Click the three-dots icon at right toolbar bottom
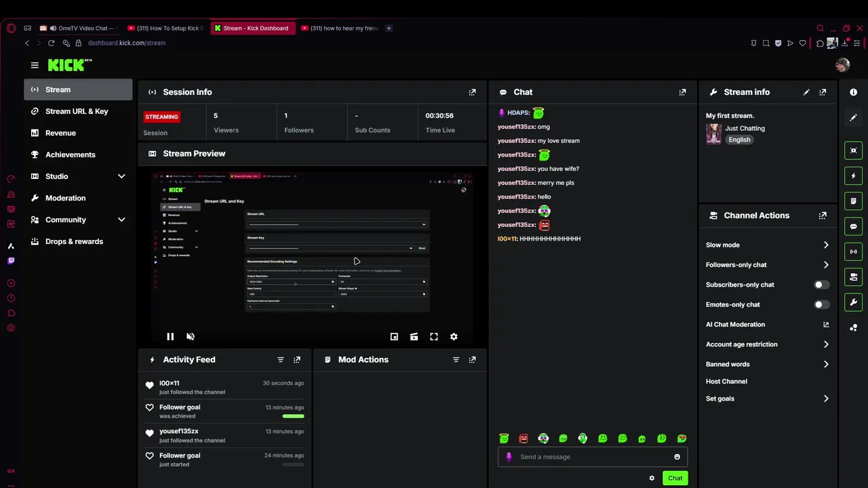The width and height of the screenshot is (868, 488). (x=854, y=327)
